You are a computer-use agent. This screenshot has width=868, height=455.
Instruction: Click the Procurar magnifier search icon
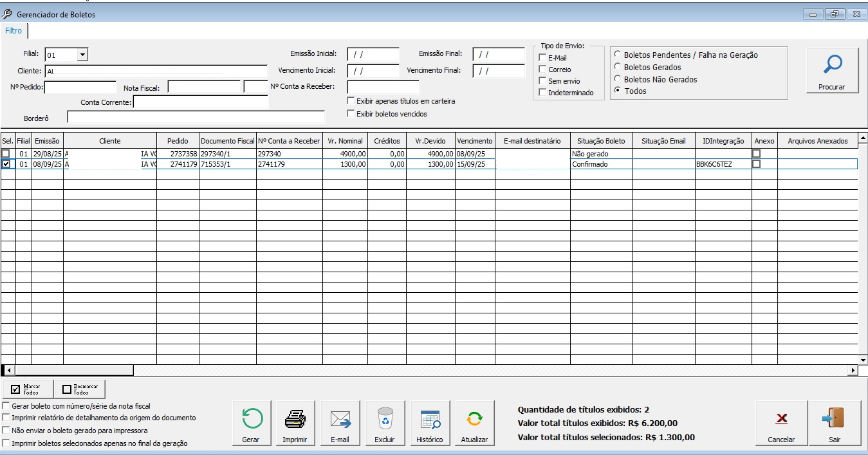(x=833, y=65)
